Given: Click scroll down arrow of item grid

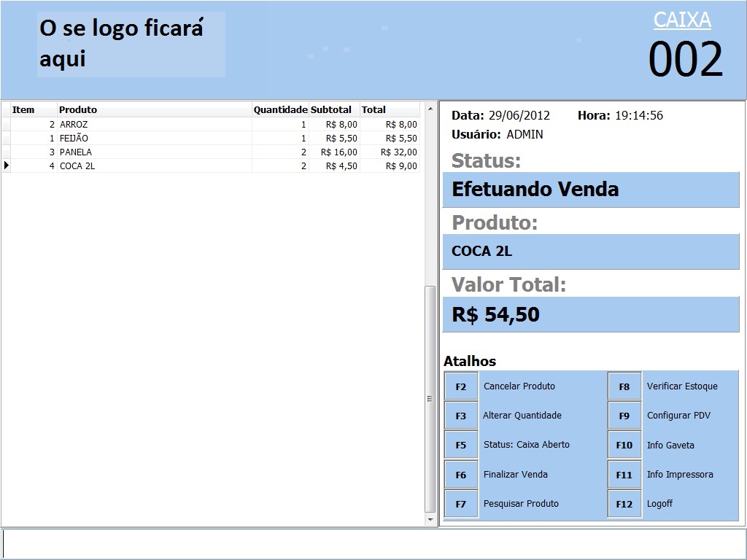Looking at the screenshot, I should (430, 520).
